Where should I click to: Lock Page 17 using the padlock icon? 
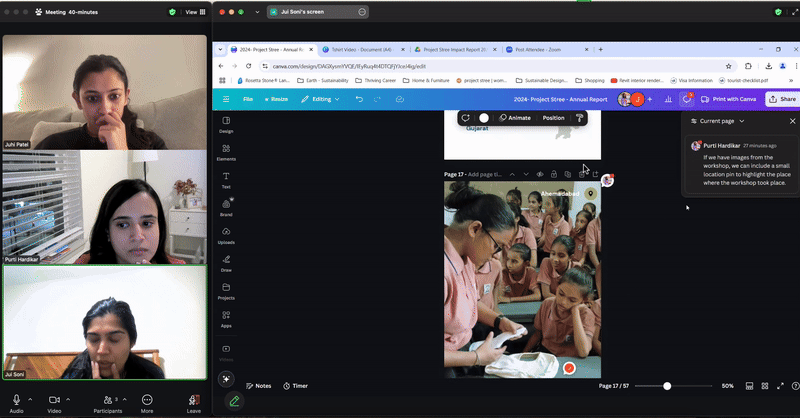pyautogui.click(x=554, y=174)
